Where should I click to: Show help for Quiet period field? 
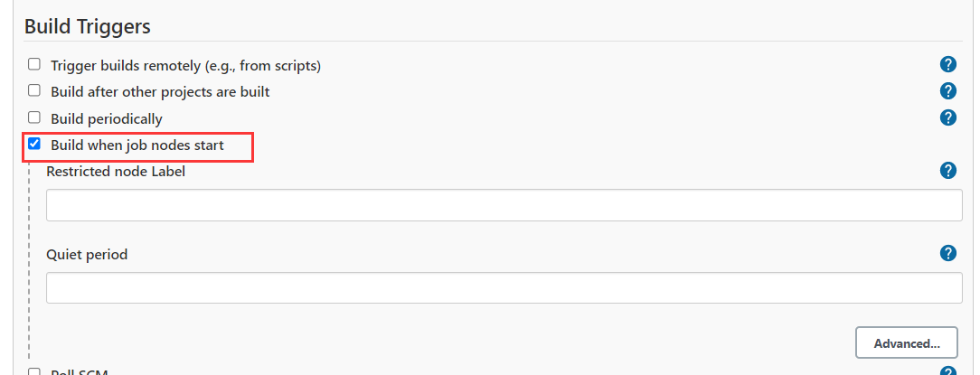coord(948,253)
